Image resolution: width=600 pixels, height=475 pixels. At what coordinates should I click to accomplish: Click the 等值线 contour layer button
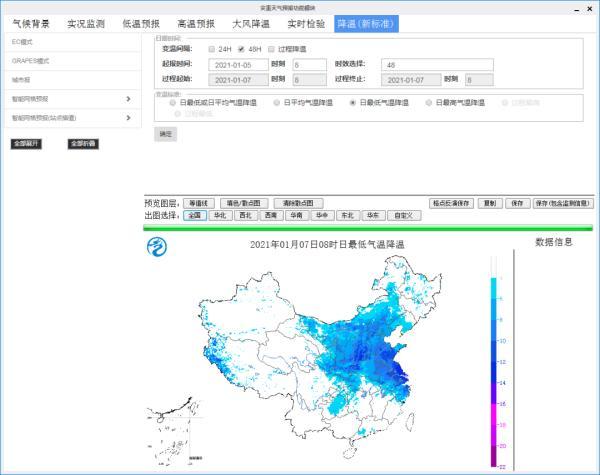[200, 202]
